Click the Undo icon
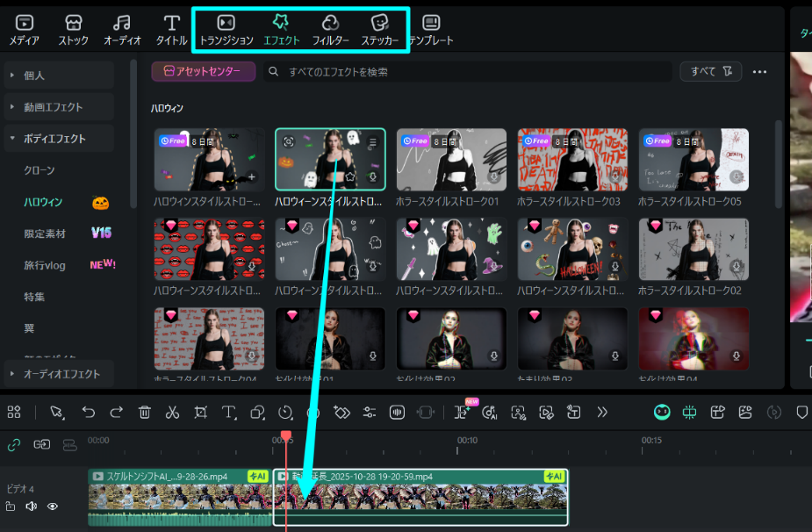 coord(89,411)
